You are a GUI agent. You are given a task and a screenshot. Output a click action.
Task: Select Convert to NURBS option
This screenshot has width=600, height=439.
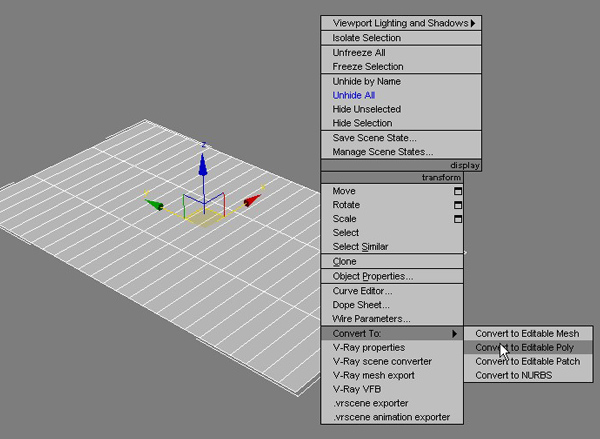point(513,375)
